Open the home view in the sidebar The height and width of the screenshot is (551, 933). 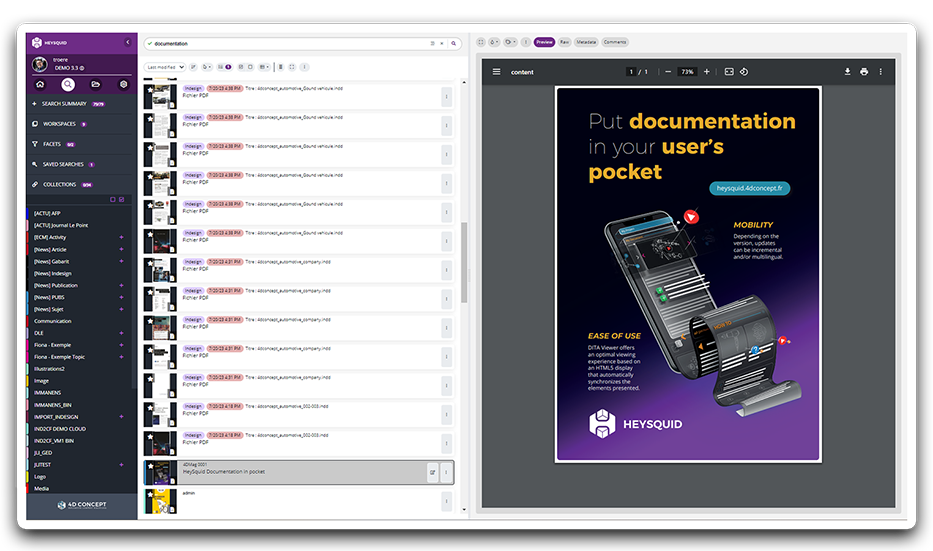[x=40, y=84]
